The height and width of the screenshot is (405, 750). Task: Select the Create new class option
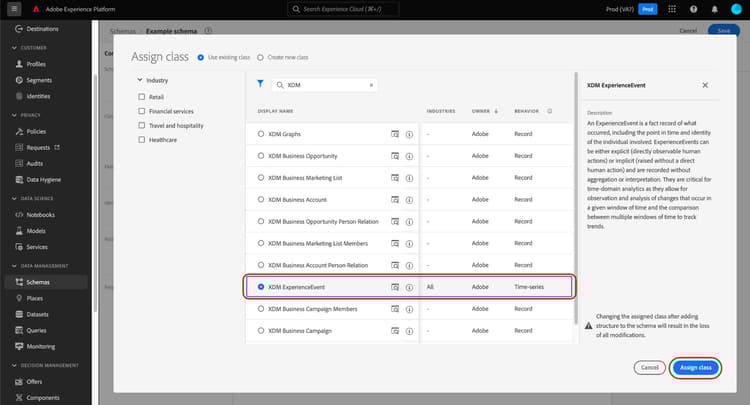point(261,58)
